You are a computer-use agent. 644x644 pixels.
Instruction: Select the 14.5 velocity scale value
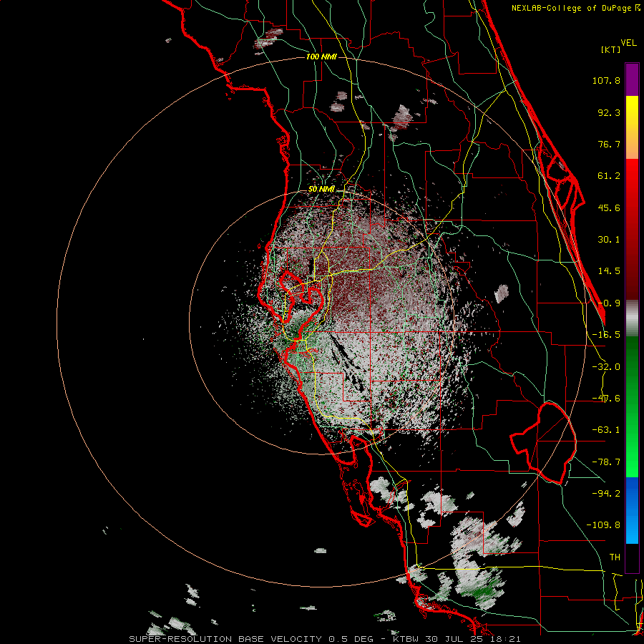click(x=609, y=271)
